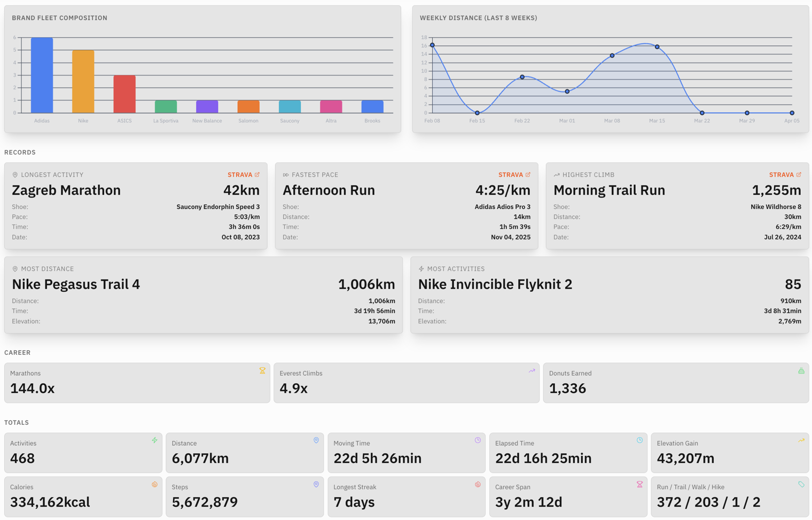
Task: Select the Adidas bar in fleet chart
Action: click(42, 75)
